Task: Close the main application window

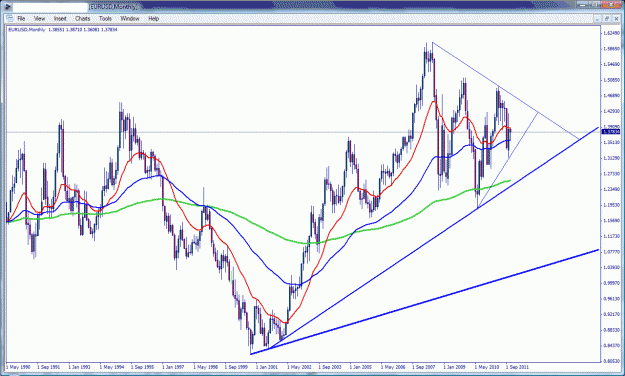Action: click(x=612, y=4)
